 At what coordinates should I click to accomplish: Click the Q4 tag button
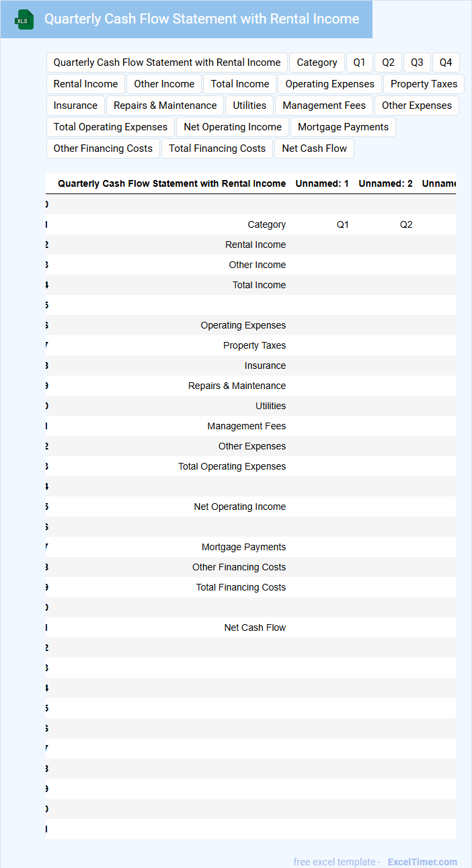coord(446,62)
